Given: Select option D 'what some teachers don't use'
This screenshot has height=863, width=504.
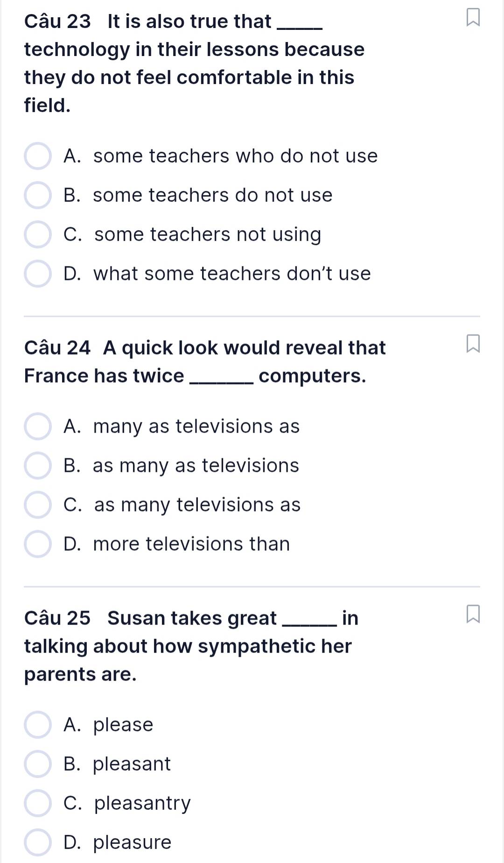Looking at the screenshot, I should point(38,274).
